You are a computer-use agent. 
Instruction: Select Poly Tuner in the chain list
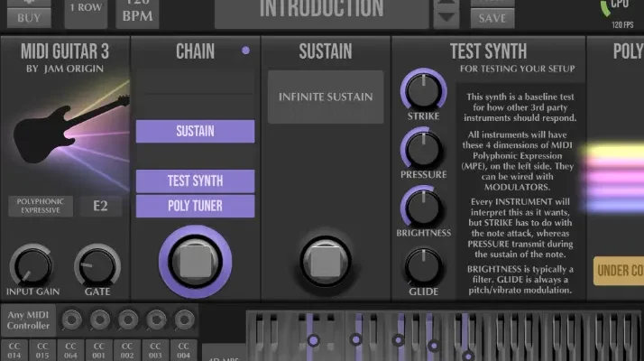pyautogui.click(x=195, y=206)
